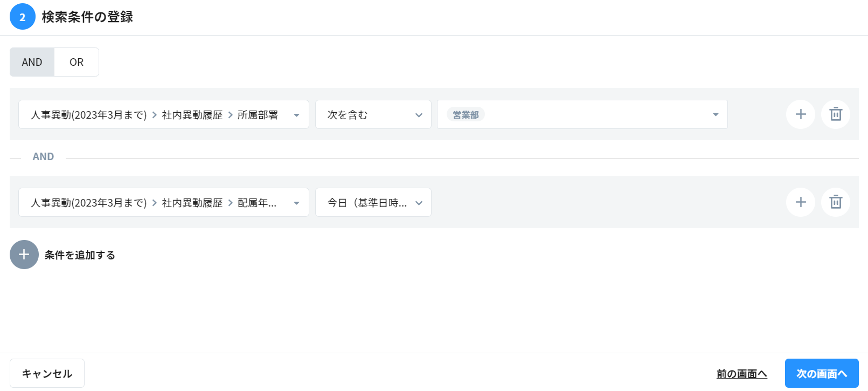
Task: Switch condition logic to OR
Action: pyautogui.click(x=77, y=62)
